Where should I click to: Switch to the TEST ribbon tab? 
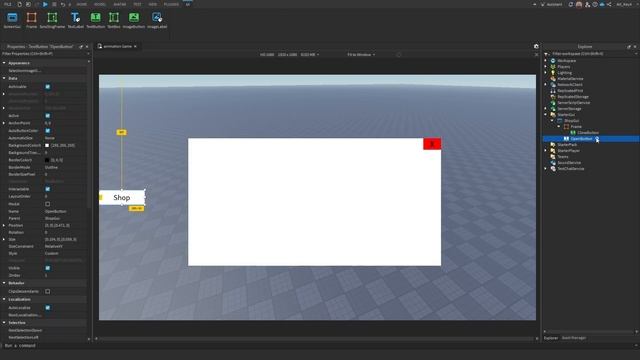(137, 4)
